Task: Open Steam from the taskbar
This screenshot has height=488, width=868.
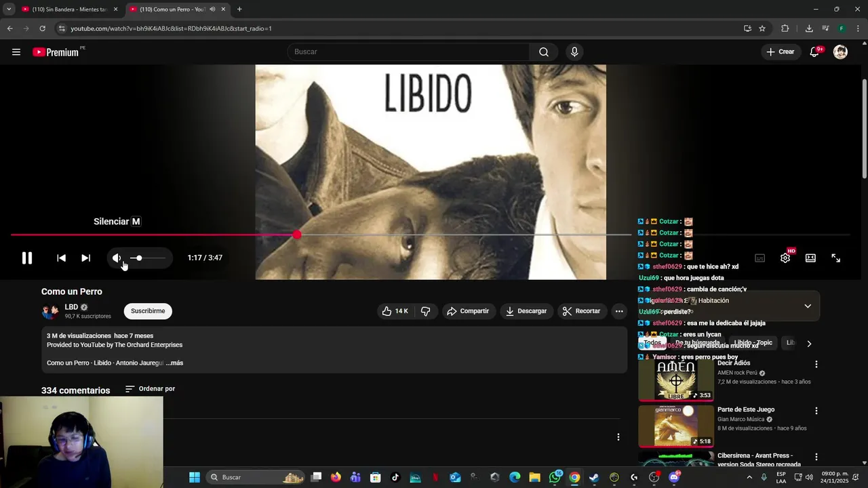Action: pyautogui.click(x=594, y=477)
